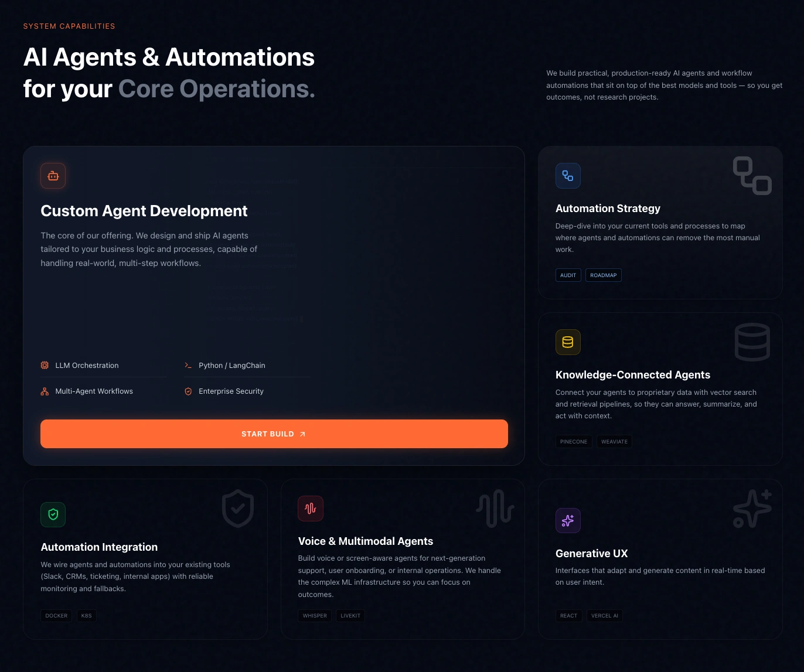Click the green shield icon above Automation Integration
This screenshot has width=804, height=672.
(x=53, y=514)
